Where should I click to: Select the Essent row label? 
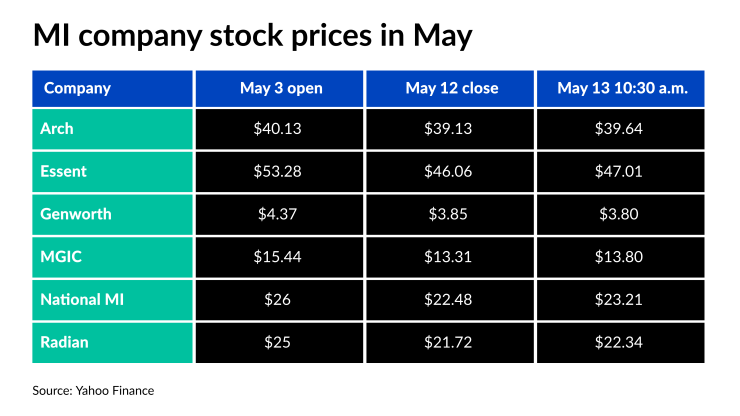click(x=65, y=171)
